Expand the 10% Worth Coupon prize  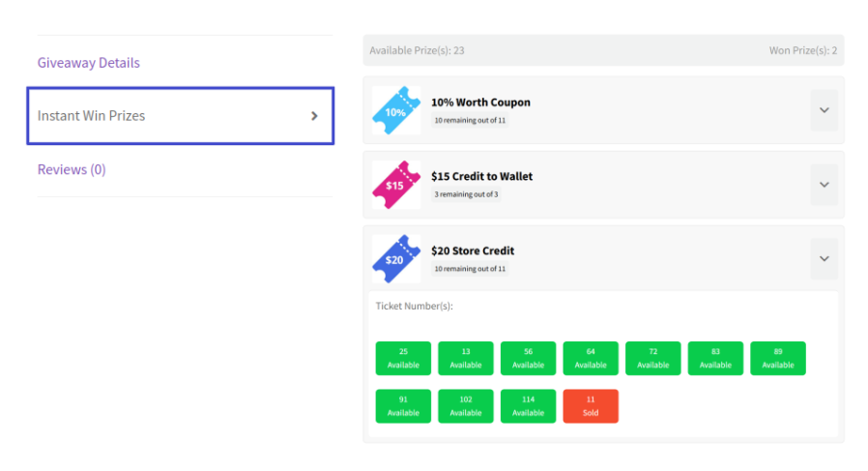pyautogui.click(x=824, y=110)
